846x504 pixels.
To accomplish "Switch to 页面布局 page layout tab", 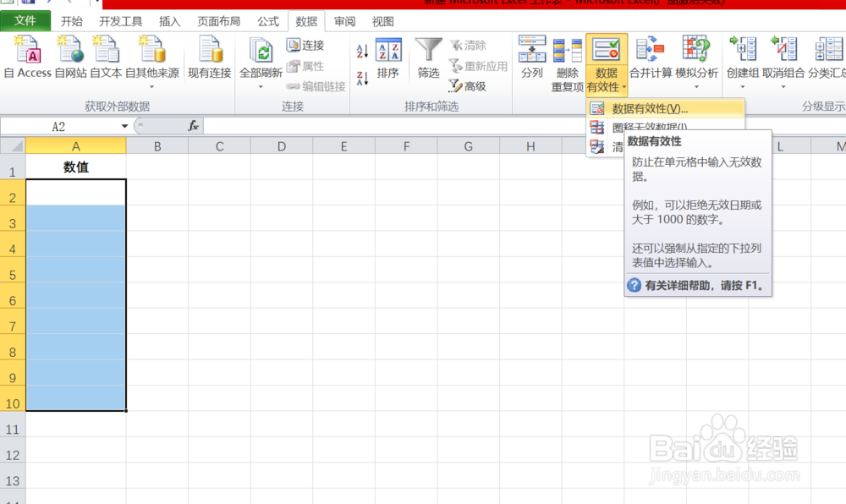I will coord(218,21).
